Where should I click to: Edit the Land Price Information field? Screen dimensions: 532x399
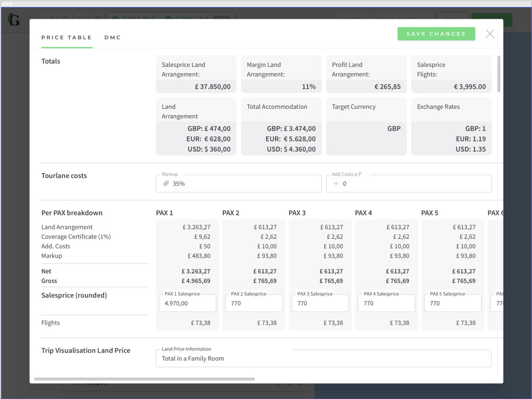coord(324,358)
